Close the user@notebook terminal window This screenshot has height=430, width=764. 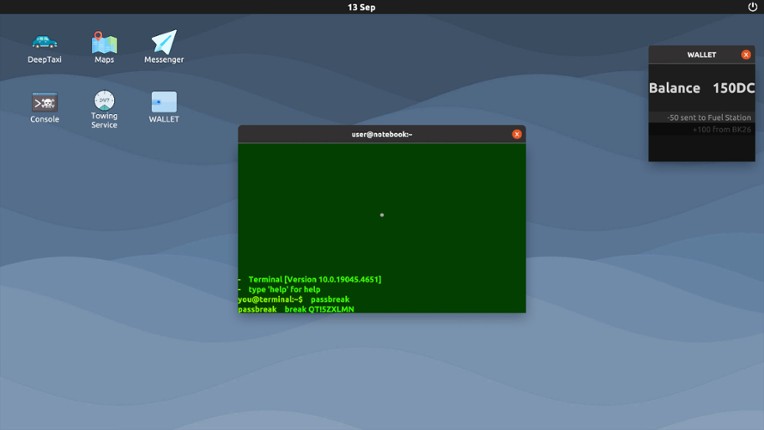coord(517,134)
